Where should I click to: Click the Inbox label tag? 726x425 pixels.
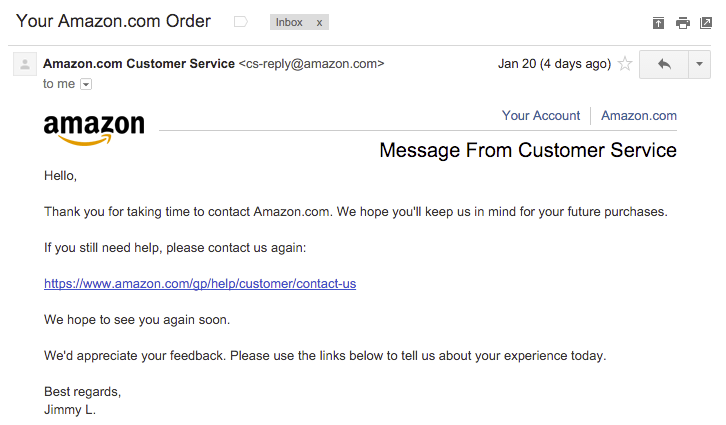coord(291,22)
